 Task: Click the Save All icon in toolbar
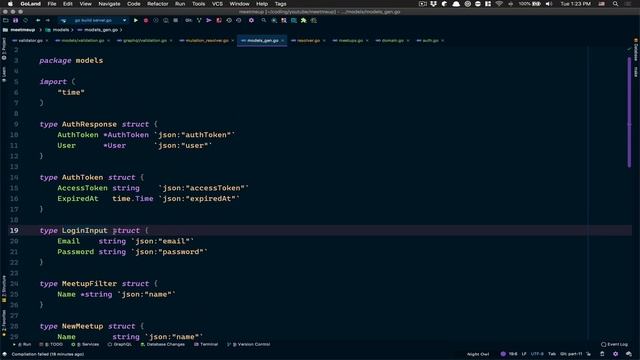coord(16,20)
